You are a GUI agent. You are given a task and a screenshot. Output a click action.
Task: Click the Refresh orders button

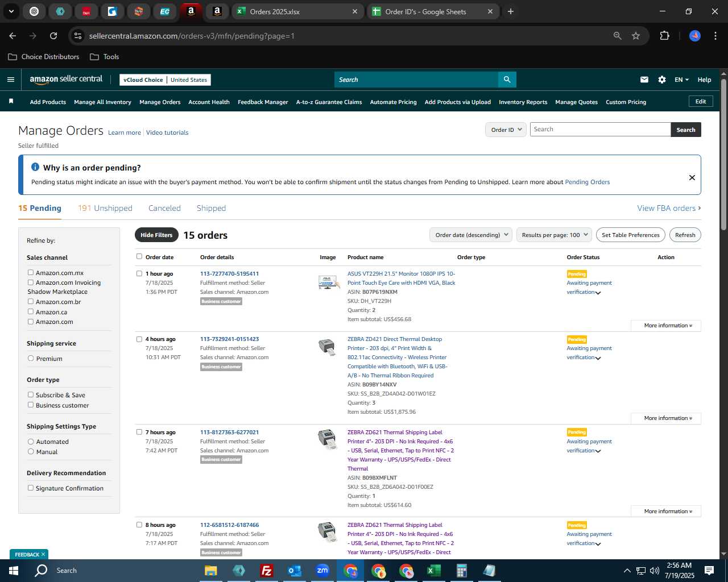click(x=685, y=235)
